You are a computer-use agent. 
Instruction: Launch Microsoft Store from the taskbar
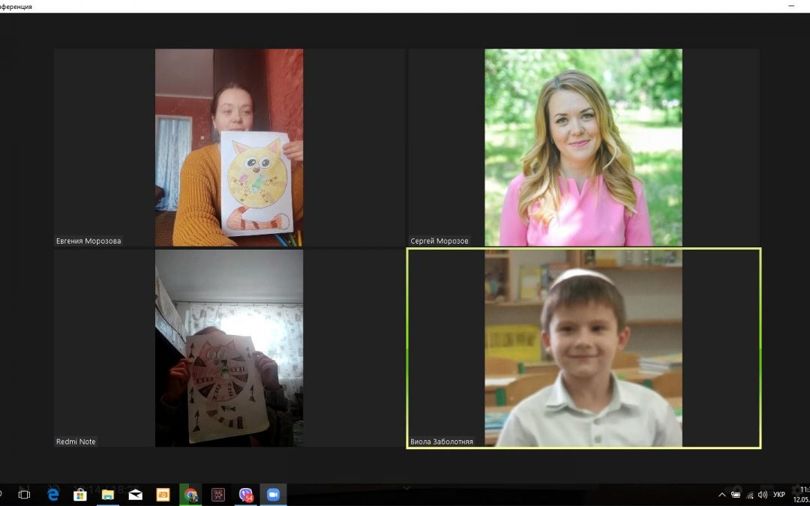click(x=80, y=494)
